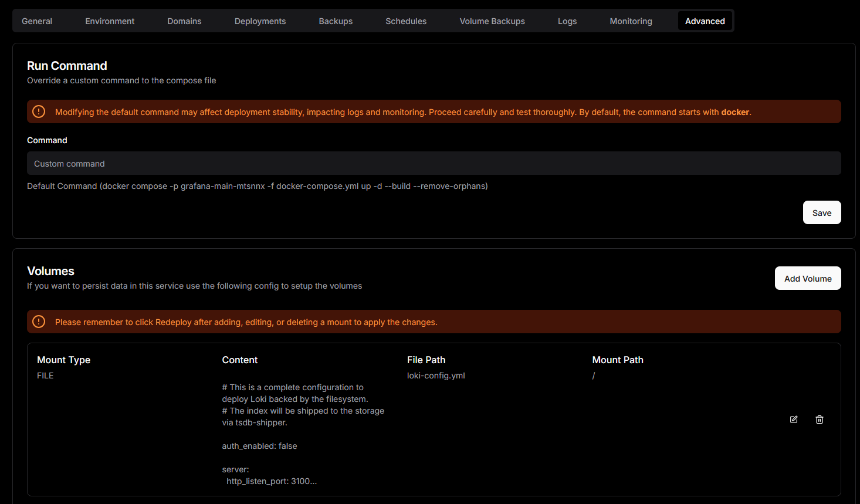The image size is (860, 504).
Task: Click the warning icon in the Redeploy reminder alert
Action: point(39,322)
